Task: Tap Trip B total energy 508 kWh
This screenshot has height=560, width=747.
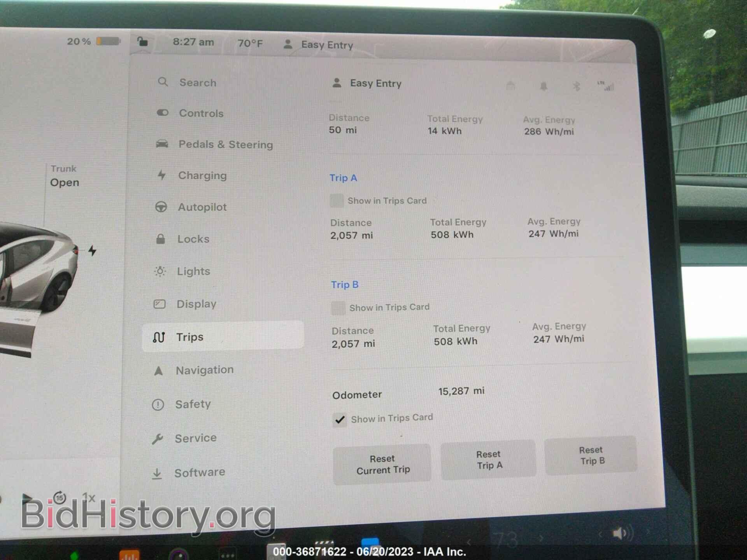Action: point(456,341)
